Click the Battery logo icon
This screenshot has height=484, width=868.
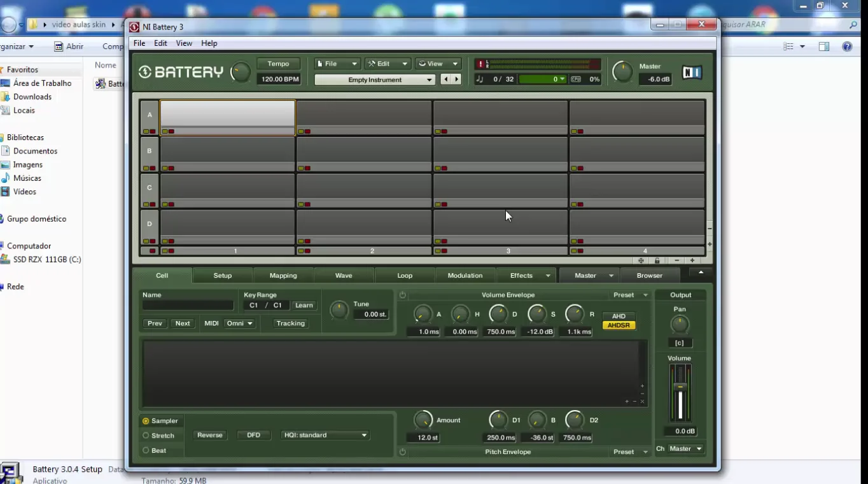click(x=145, y=72)
